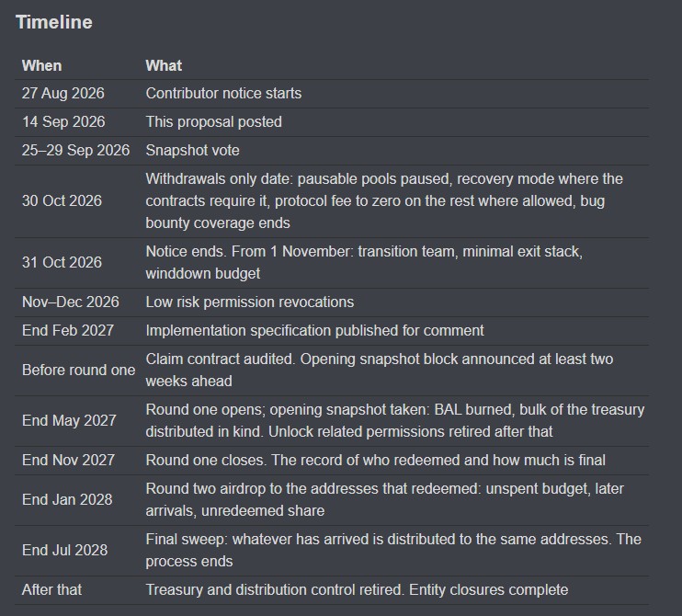Select the When column header
This screenshot has width=682, height=616.
41,65
